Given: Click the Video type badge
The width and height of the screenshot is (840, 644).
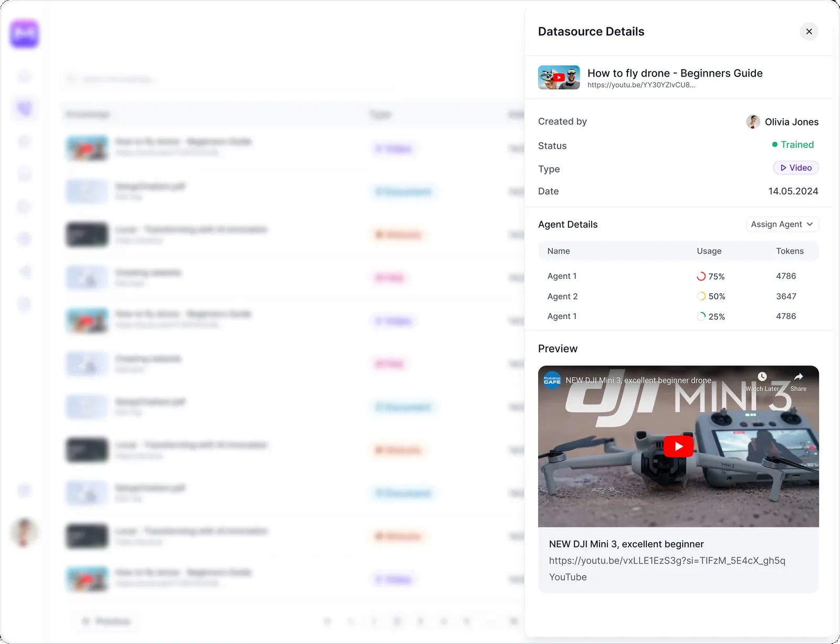Looking at the screenshot, I should coord(796,168).
